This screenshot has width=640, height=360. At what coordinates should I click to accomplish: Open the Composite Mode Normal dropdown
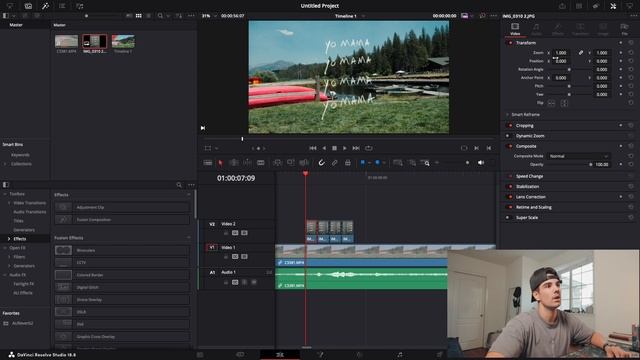pyautogui.click(x=578, y=156)
